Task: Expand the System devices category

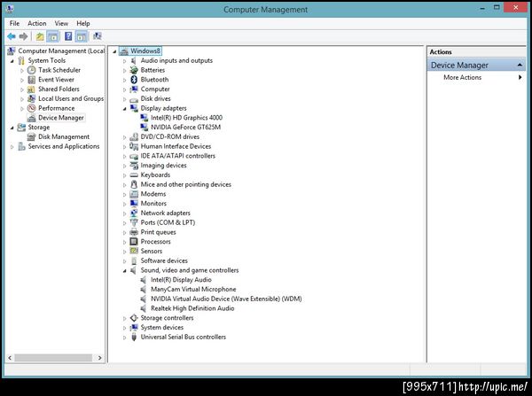Action: 124,328
